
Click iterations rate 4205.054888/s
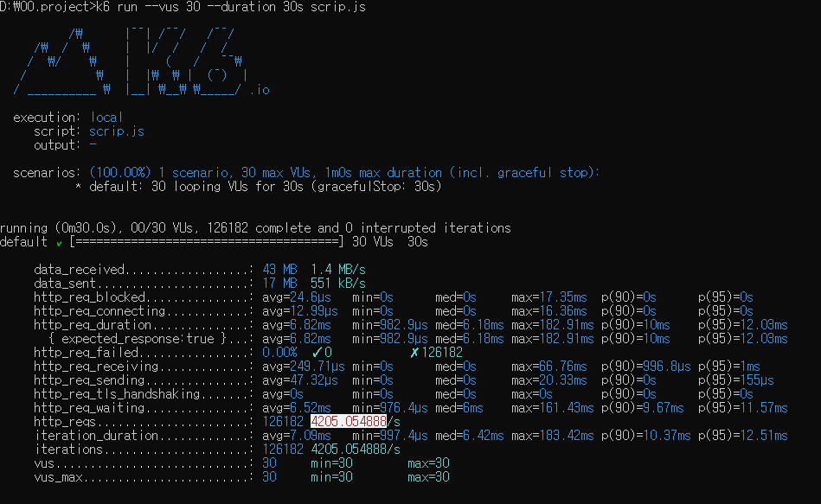(356, 450)
